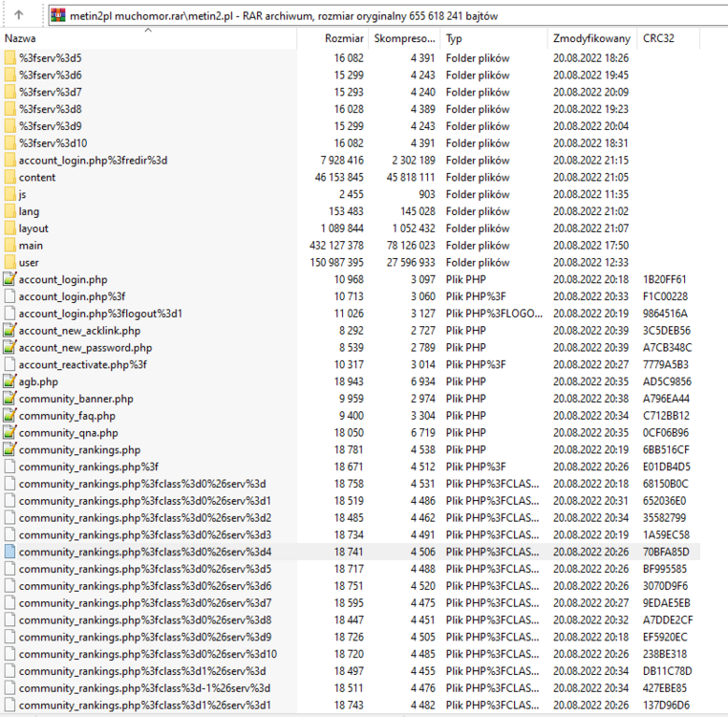Select file account_reactivate.php%3f
Image resolution: width=728 pixels, height=717 pixels.
83,365
